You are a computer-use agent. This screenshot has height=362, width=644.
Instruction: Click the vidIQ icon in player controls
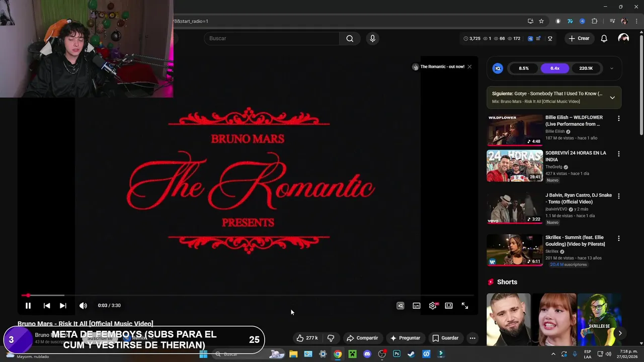tap(400, 306)
